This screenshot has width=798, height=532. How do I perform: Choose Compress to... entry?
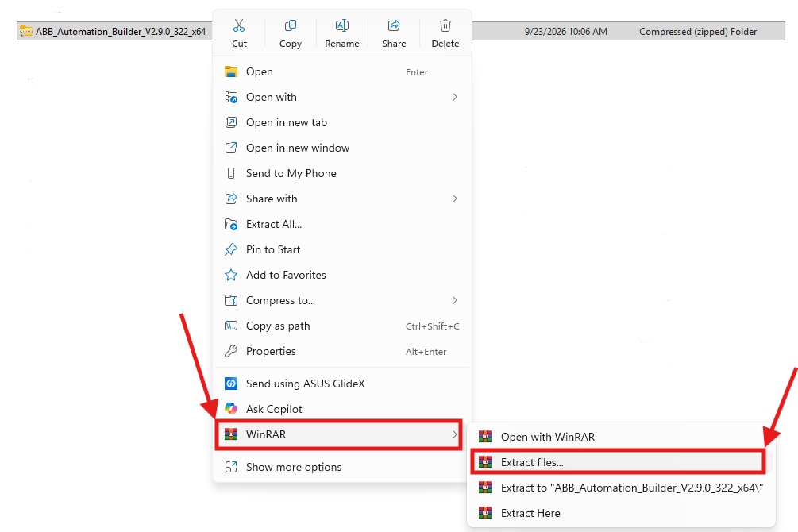[x=342, y=300]
